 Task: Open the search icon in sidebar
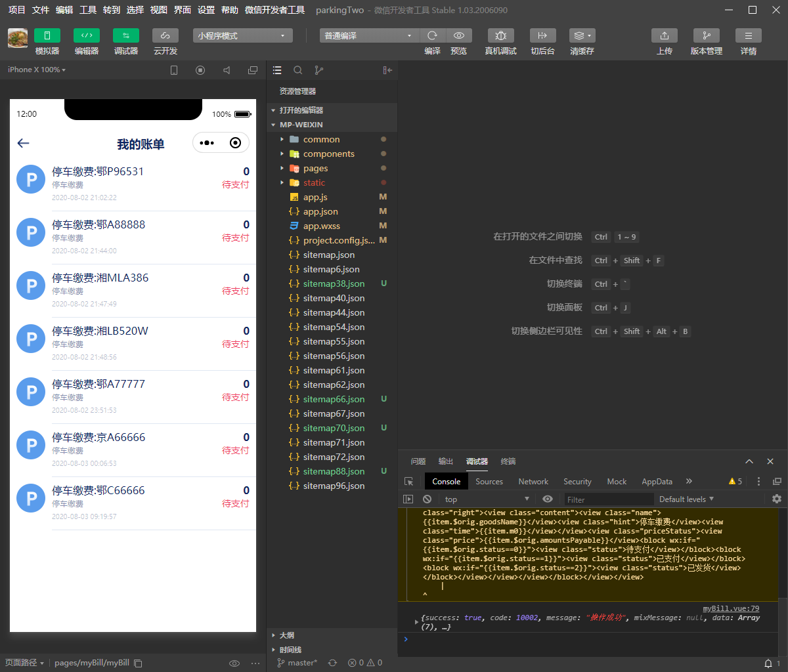pos(298,70)
